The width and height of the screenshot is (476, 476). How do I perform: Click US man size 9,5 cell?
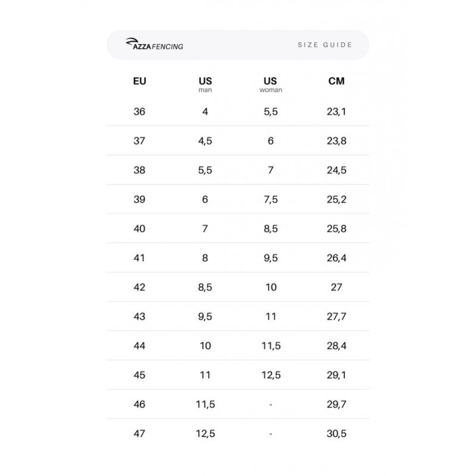[x=205, y=317]
